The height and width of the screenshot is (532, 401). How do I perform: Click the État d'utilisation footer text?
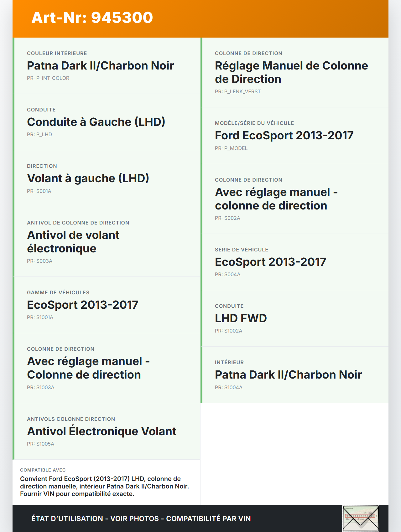coord(141,519)
